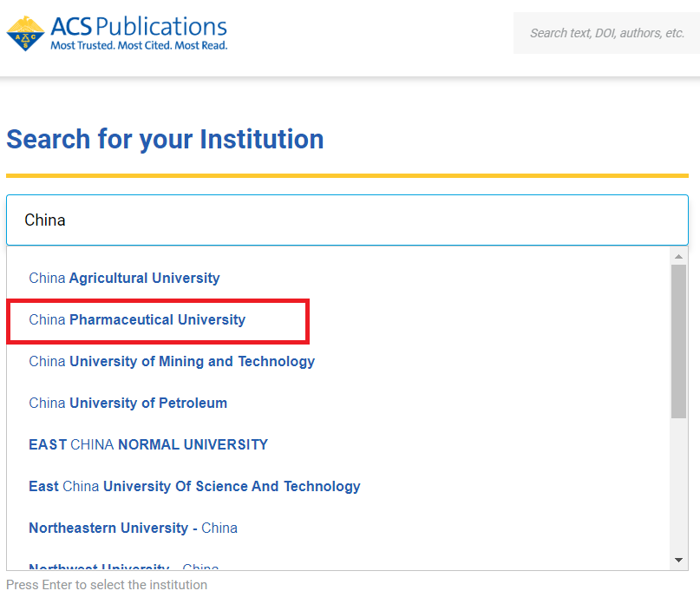Click the ACS Publications wordmark
The width and height of the screenshot is (700, 604).
coord(139,26)
